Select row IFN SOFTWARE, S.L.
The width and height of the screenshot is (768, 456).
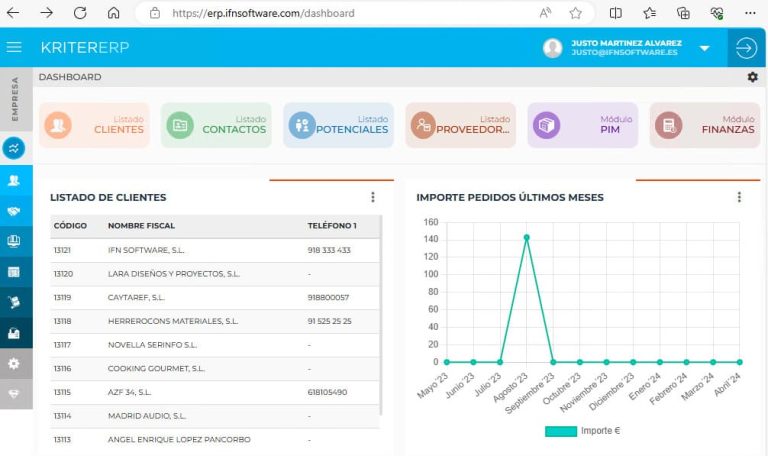coord(215,250)
